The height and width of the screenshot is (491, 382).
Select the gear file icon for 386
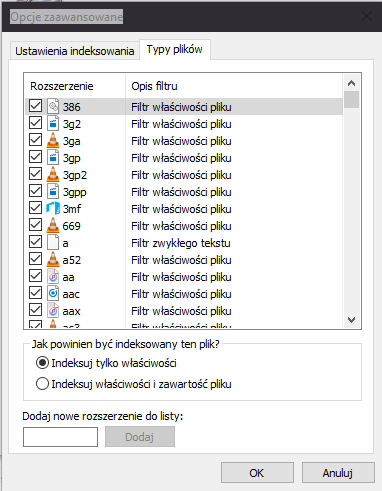53,106
